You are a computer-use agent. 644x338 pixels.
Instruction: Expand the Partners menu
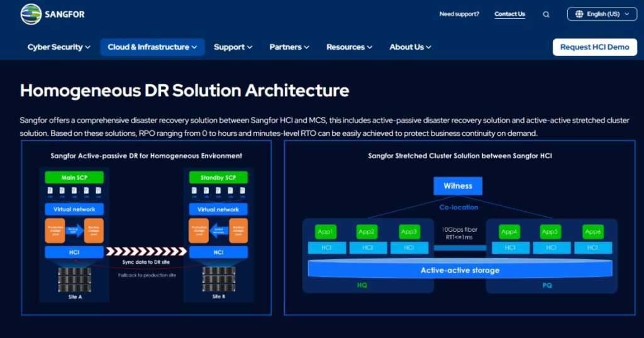point(289,47)
